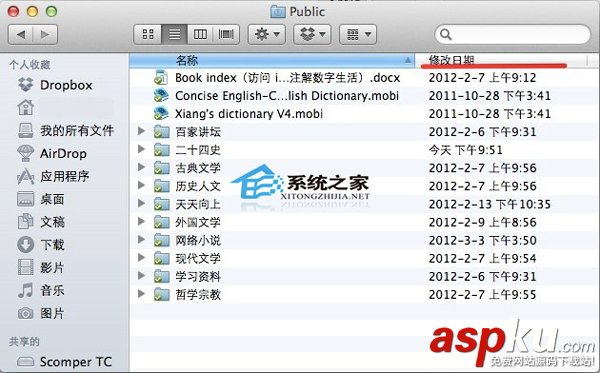
Task: Click the 外国文学 folder icon
Action: (161, 222)
